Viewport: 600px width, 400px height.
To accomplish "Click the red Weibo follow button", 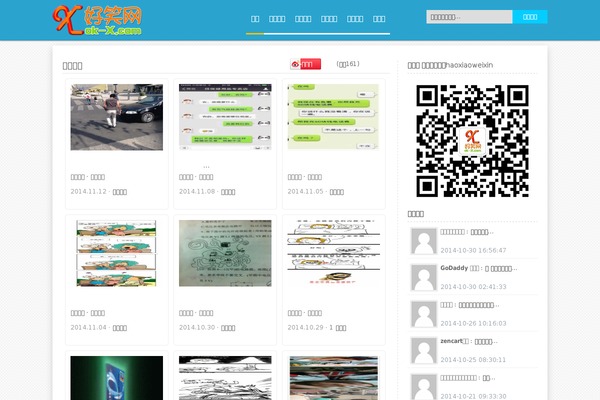I will pos(305,64).
